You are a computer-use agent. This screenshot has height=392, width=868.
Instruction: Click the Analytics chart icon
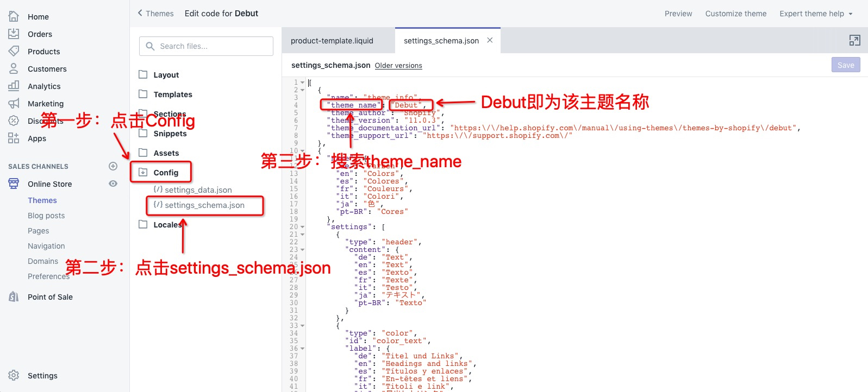click(14, 86)
